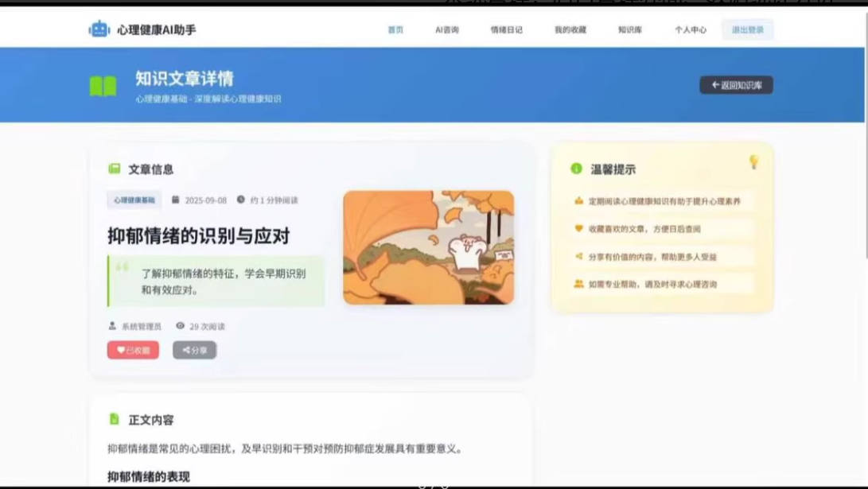868x489 pixels.
Task: Click the 文章信息 section heading
Action: (151, 169)
